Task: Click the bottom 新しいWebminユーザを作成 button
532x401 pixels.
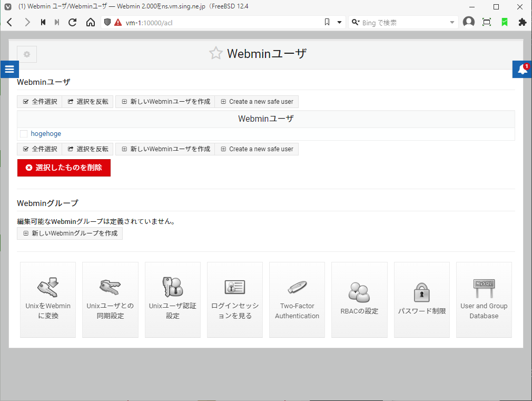Action: 165,149
